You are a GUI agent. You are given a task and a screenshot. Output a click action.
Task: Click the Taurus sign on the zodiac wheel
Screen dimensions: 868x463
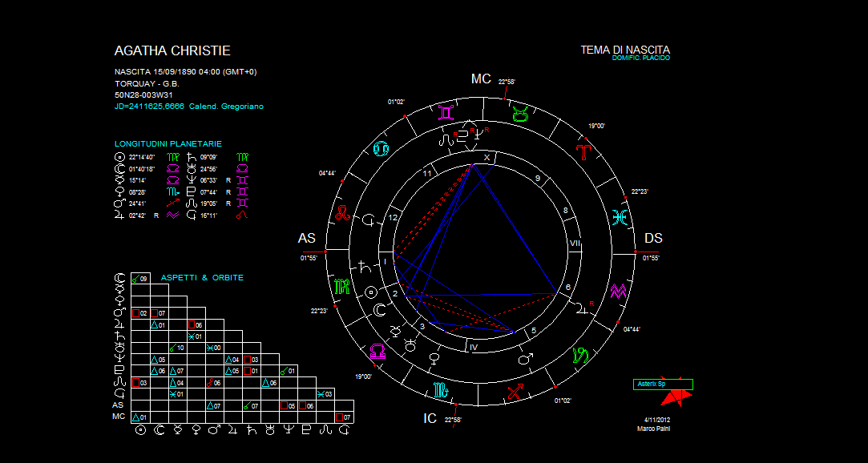click(520, 115)
